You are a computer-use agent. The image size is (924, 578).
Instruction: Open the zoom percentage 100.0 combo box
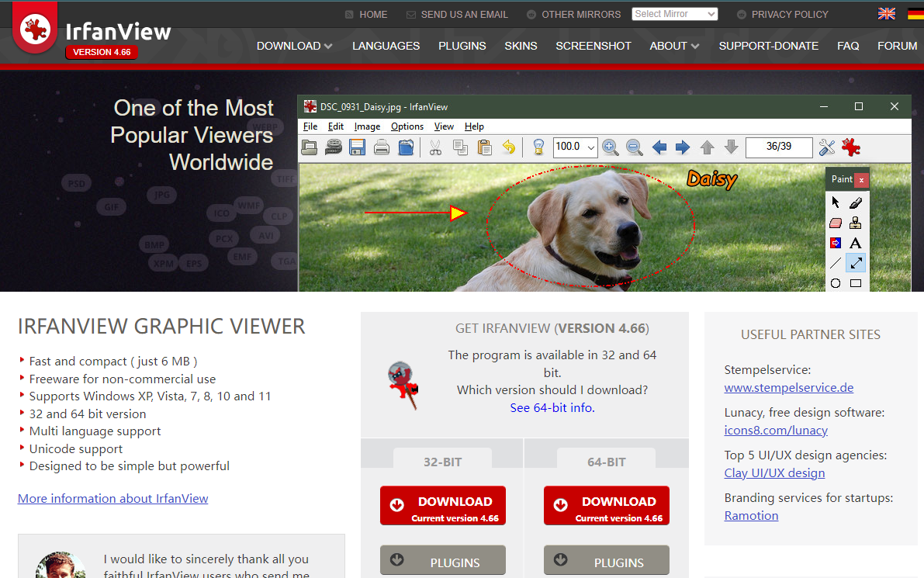point(575,147)
